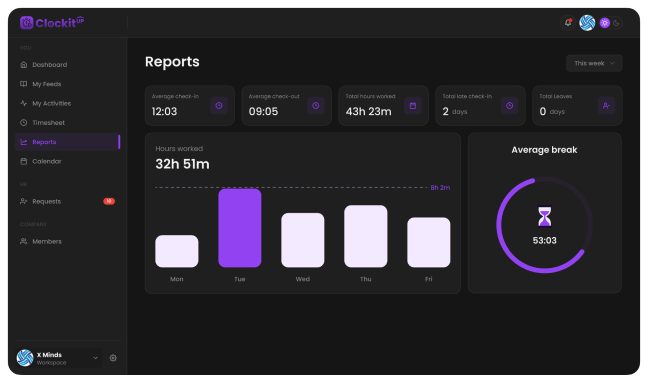Viewport: 648px width, 383px height.
Task: Select the purple Tue bar in chart
Action: 240,228
